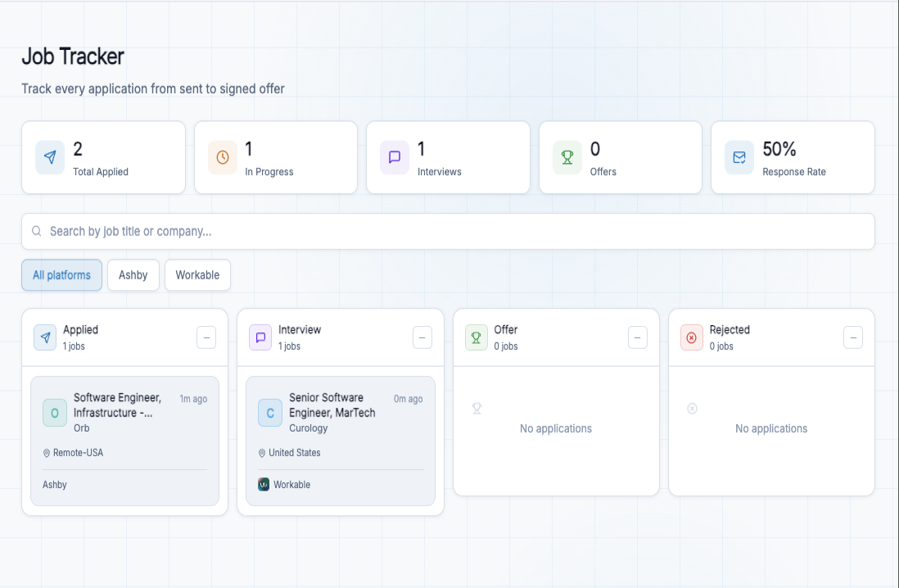Click the envelope Response Rate icon

(x=739, y=157)
